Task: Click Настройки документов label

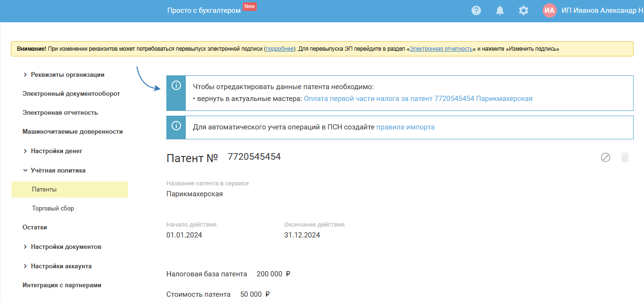Action: pyautogui.click(x=66, y=247)
